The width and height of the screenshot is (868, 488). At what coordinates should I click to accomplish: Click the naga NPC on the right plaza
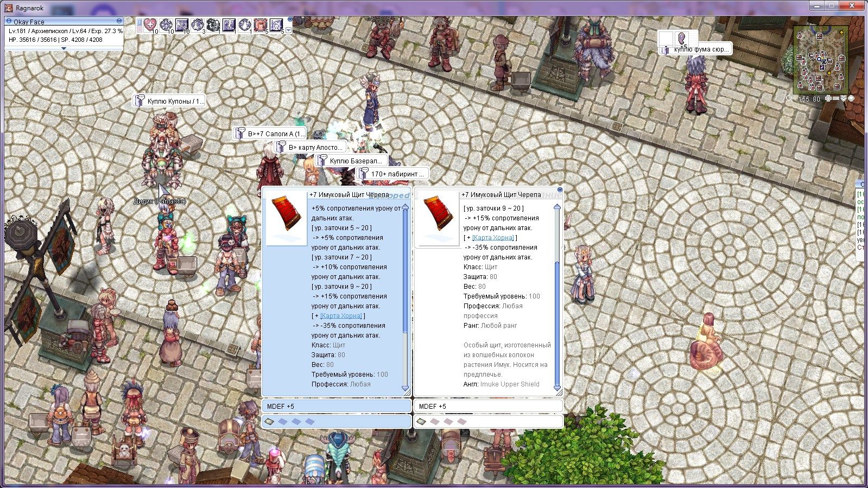click(x=706, y=342)
